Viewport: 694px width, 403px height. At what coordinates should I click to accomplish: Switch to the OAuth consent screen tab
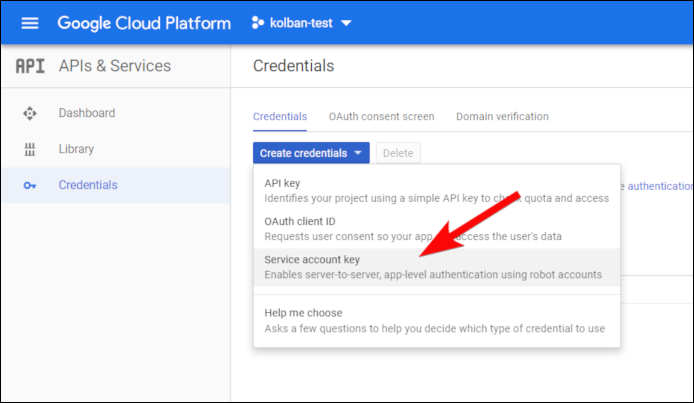[381, 116]
